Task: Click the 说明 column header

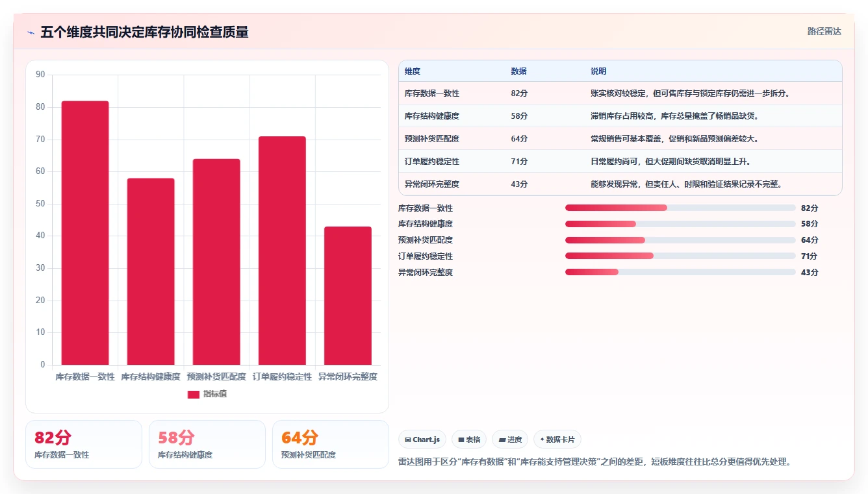Action: pyautogui.click(x=598, y=71)
